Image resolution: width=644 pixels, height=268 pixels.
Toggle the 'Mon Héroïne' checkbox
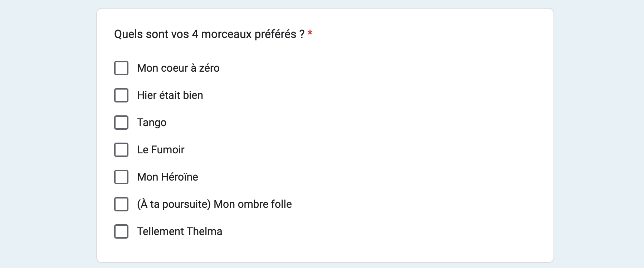(x=121, y=177)
